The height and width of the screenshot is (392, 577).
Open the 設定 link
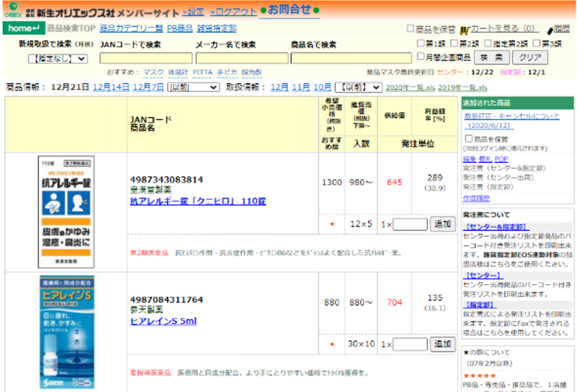tap(193, 11)
